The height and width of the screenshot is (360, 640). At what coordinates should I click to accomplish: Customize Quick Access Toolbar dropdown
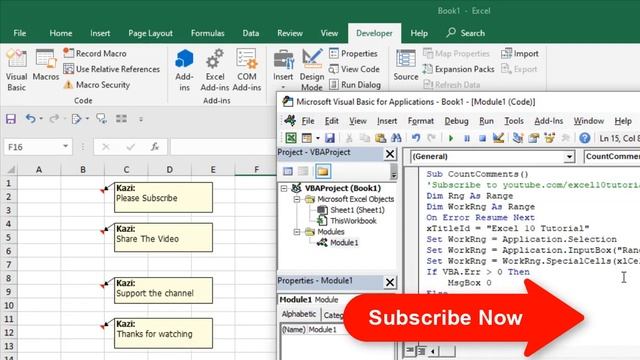coord(141,119)
